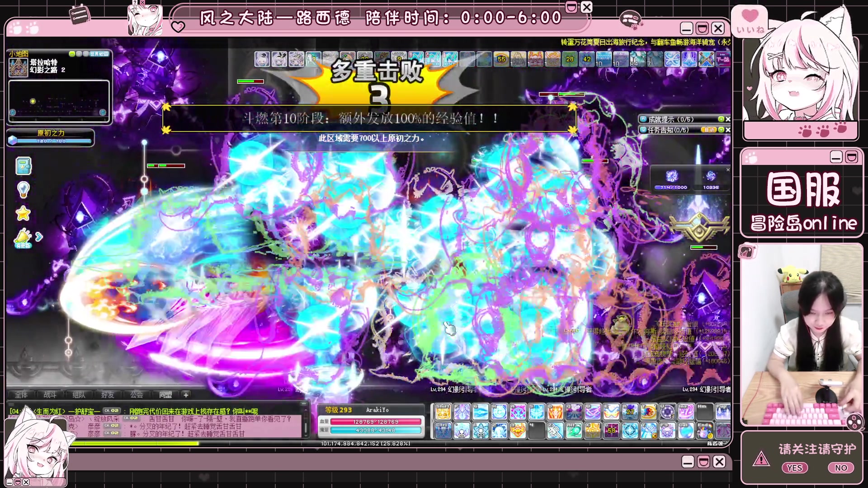Click the End-key potion pot icon
Viewport: 868px width, 488px height.
tap(704, 431)
